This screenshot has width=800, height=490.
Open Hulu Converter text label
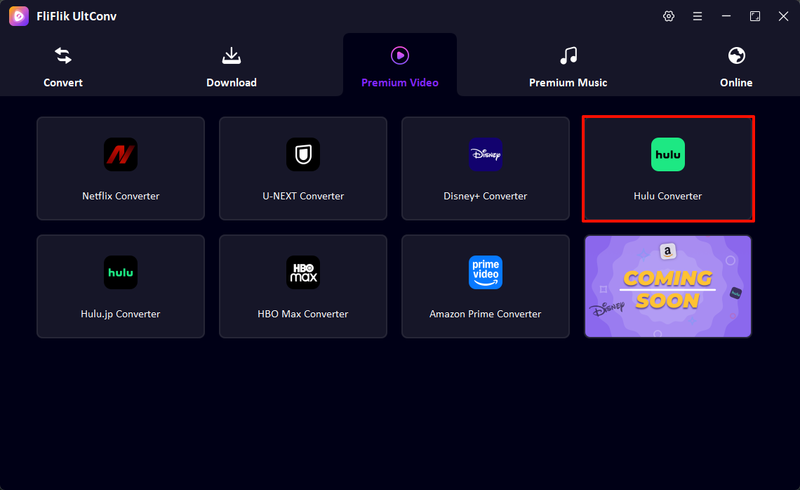point(668,196)
